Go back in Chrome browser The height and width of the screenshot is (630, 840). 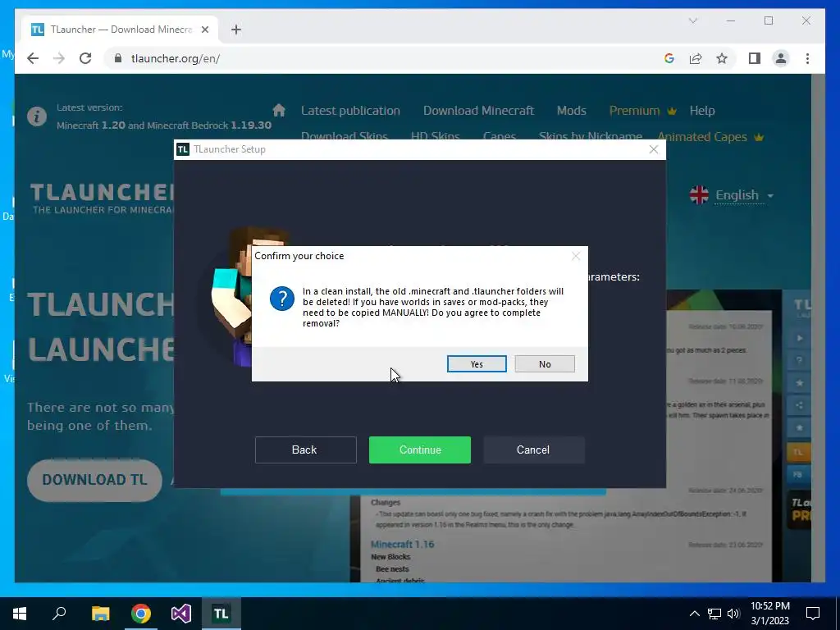point(33,58)
